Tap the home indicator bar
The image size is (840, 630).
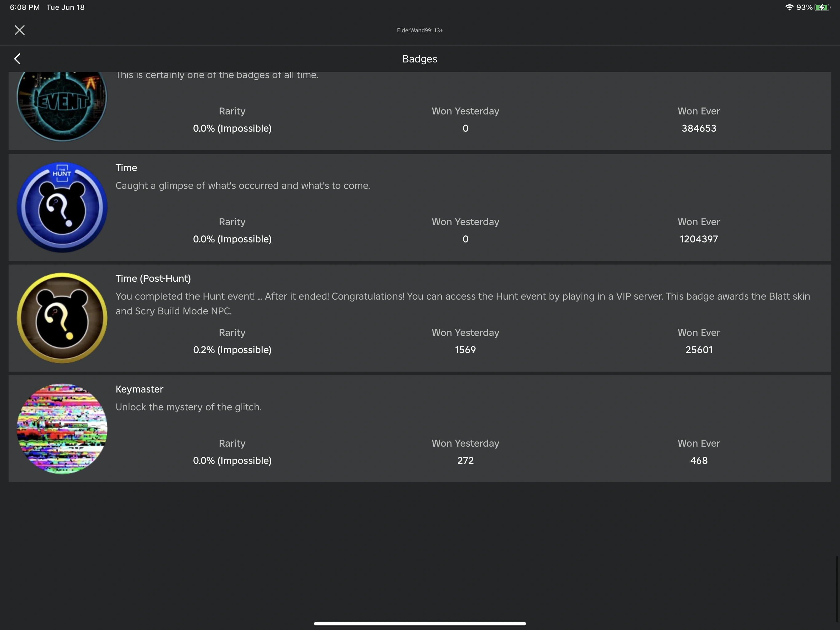tap(420, 624)
